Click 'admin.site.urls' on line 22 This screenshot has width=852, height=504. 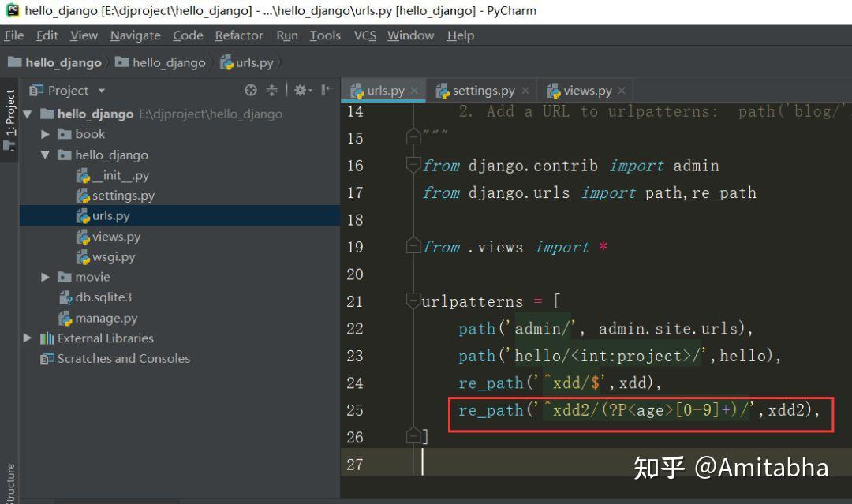pyautogui.click(x=668, y=329)
